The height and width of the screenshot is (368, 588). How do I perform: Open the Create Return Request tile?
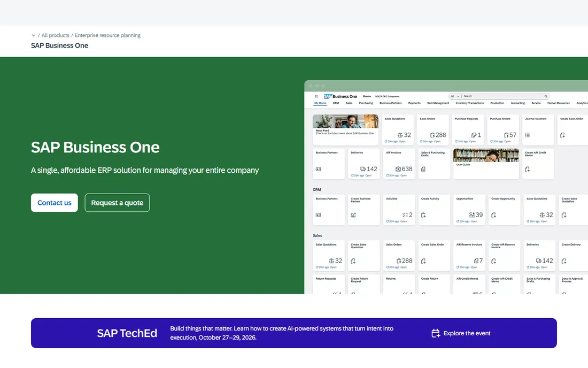click(363, 285)
